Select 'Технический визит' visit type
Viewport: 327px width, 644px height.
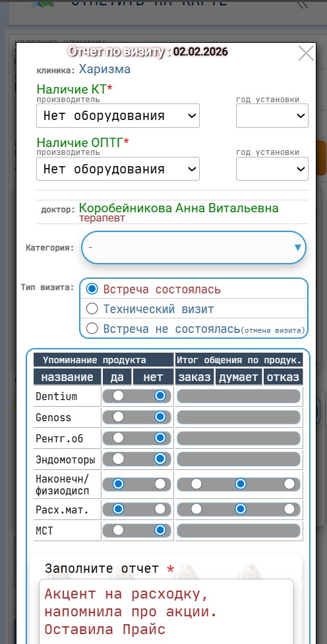92,308
